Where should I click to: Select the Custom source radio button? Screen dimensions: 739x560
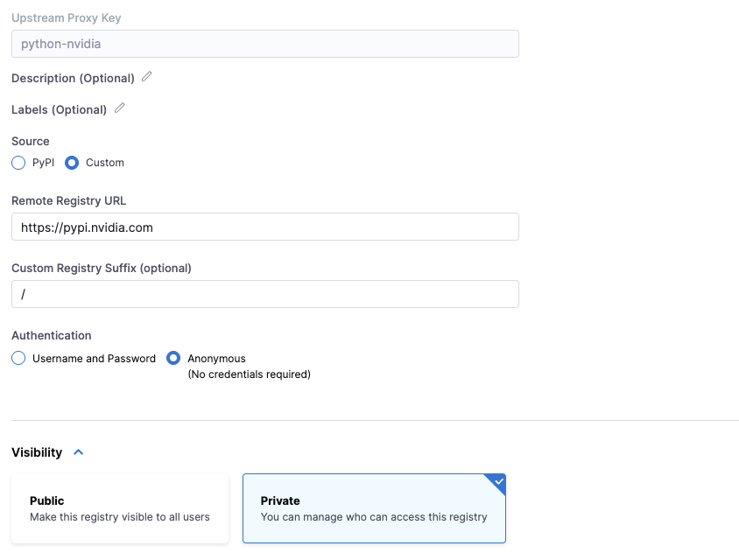(x=72, y=163)
